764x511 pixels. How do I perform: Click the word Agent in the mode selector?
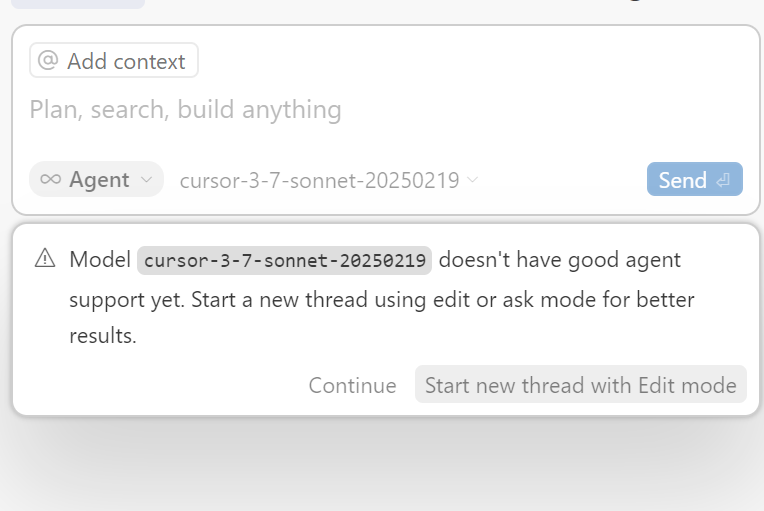coord(99,180)
